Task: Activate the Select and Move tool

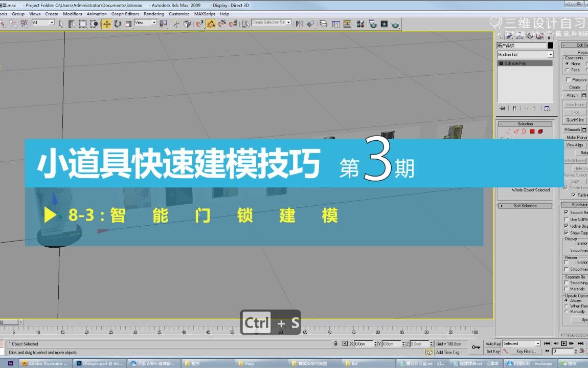Action: click(106, 23)
